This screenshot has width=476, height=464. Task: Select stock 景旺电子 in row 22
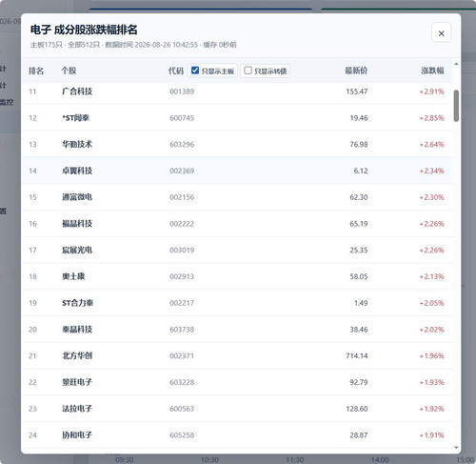pos(77,382)
